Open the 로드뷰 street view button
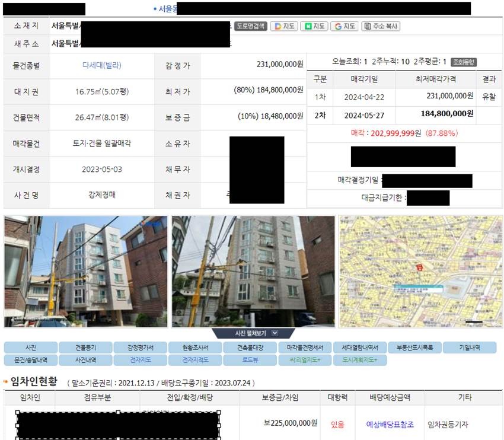 coord(250,360)
